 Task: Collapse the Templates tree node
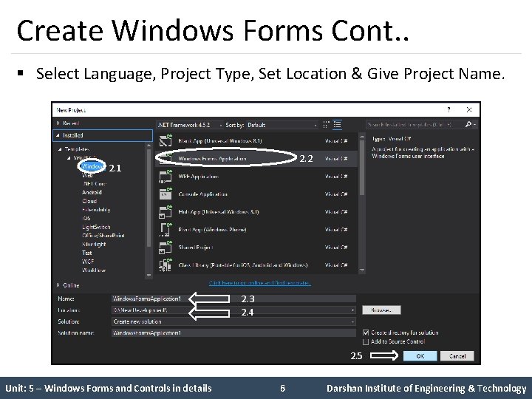tap(60, 149)
